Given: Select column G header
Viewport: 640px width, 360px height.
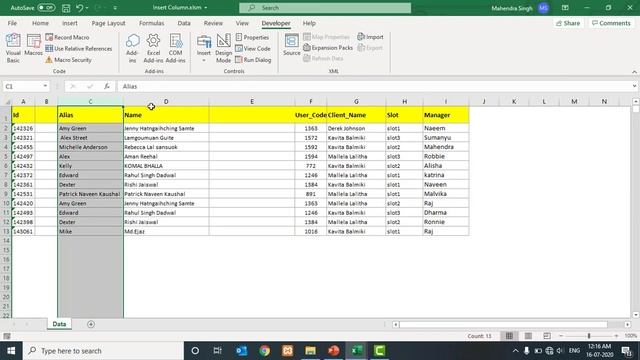Looking at the screenshot, I should pos(356,101).
